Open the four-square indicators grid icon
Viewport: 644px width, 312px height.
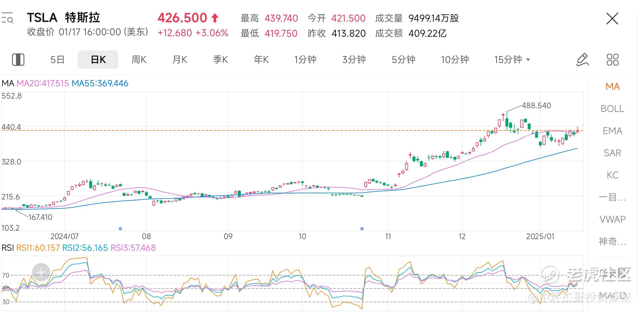pyautogui.click(x=613, y=59)
